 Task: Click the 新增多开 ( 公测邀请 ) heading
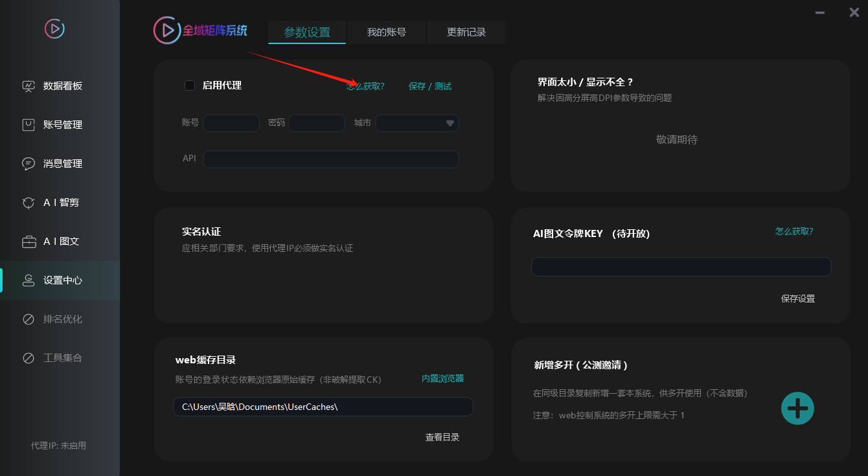click(x=580, y=365)
